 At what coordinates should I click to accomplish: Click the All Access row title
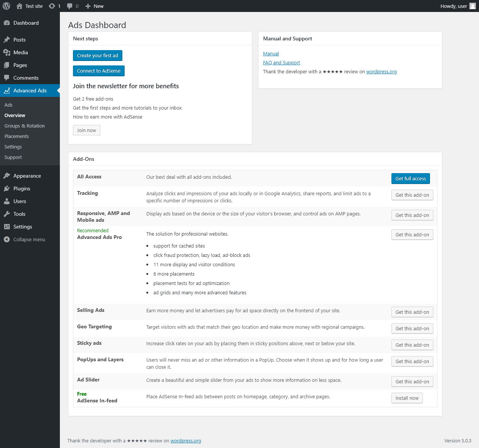click(x=89, y=177)
